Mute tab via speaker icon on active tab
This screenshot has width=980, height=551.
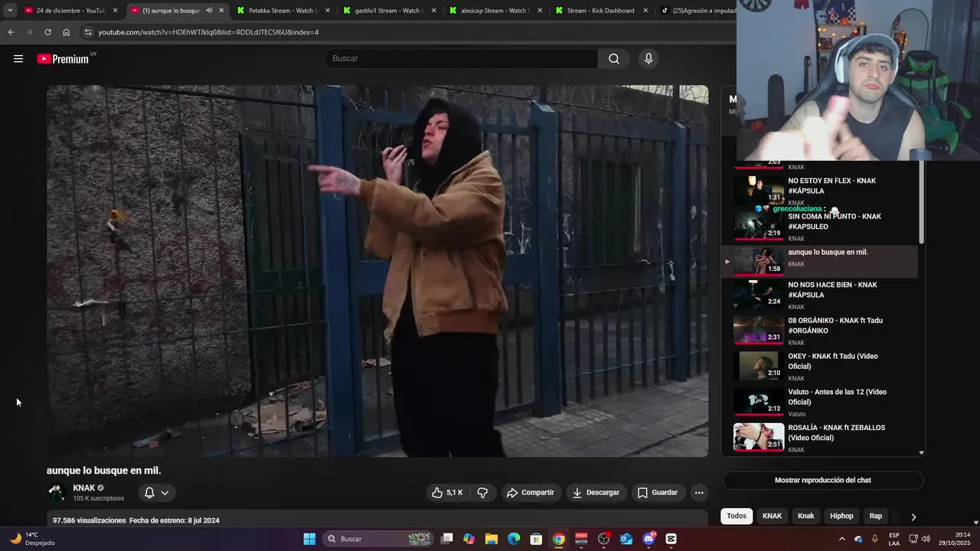coord(209,11)
